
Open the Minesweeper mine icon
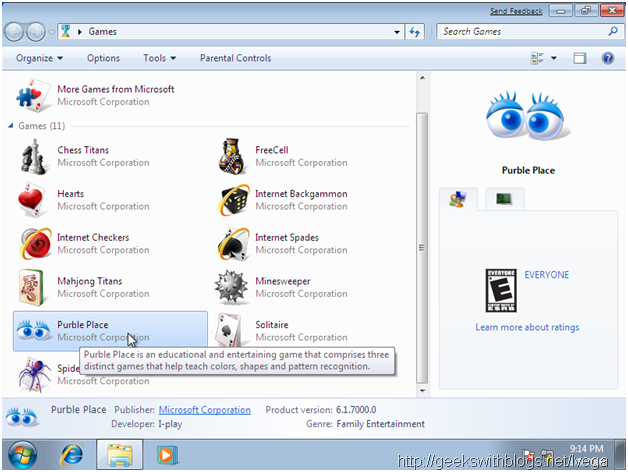[x=232, y=288]
